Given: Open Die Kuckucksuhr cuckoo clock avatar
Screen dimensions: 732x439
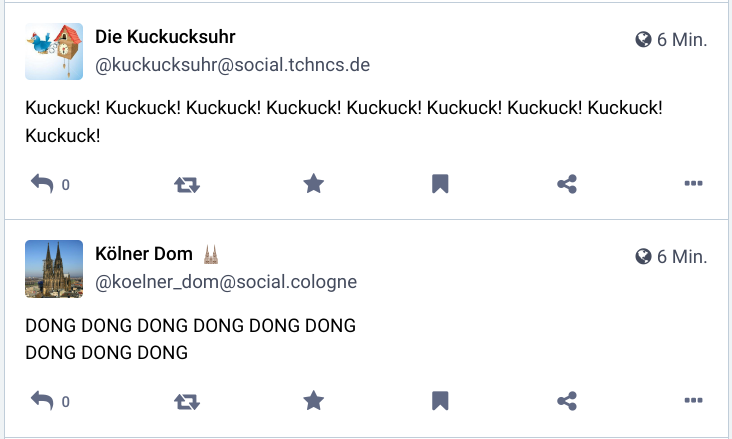Looking at the screenshot, I should [54, 51].
